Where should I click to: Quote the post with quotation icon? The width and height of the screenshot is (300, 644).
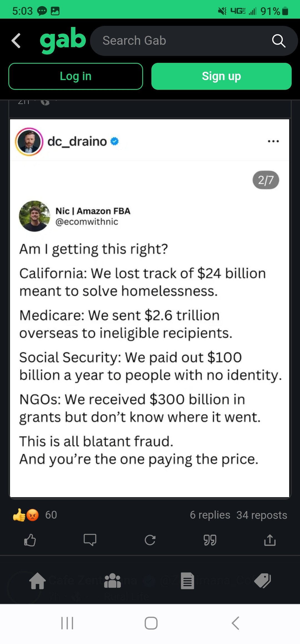tap(210, 540)
